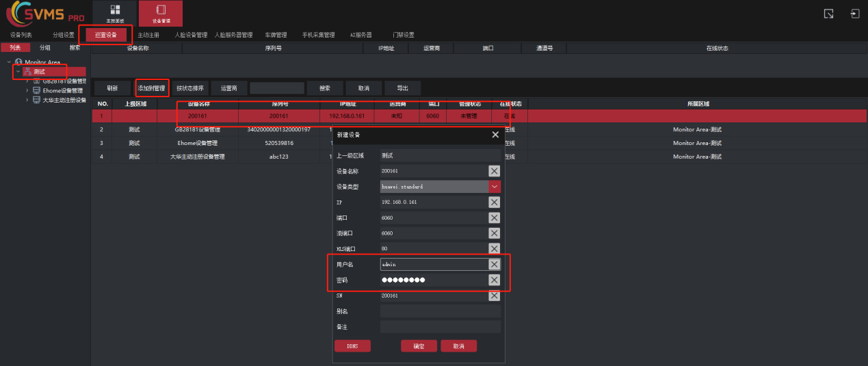The width and height of the screenshot is (868, 366).
Task: Expand the 大华主动注册设备 tree node
Action: (x=27, y=100)
